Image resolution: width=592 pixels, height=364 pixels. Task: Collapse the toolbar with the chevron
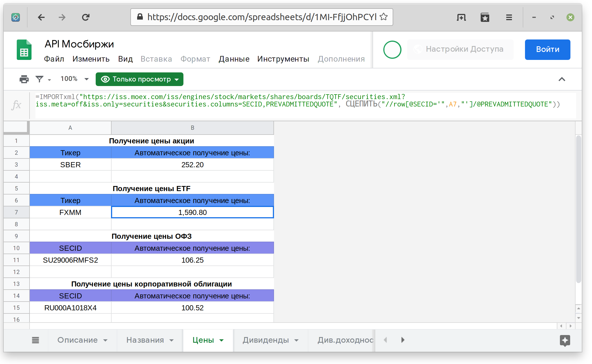click(562, 79)
